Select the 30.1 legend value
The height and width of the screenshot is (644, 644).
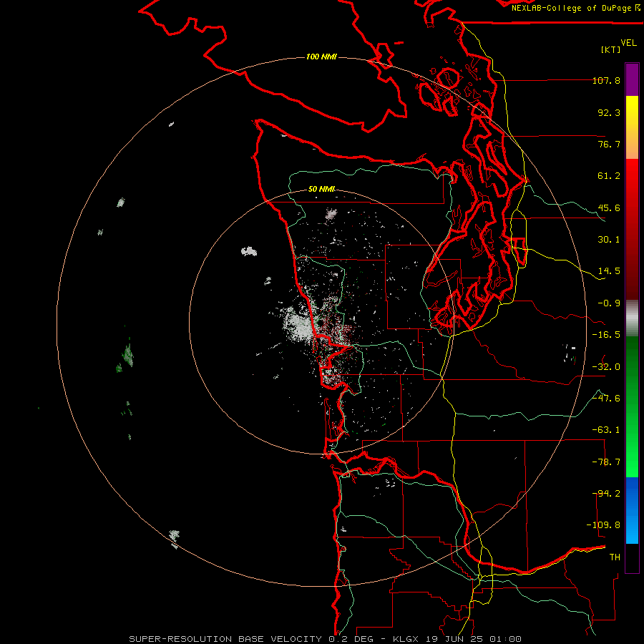click(609, 240)
